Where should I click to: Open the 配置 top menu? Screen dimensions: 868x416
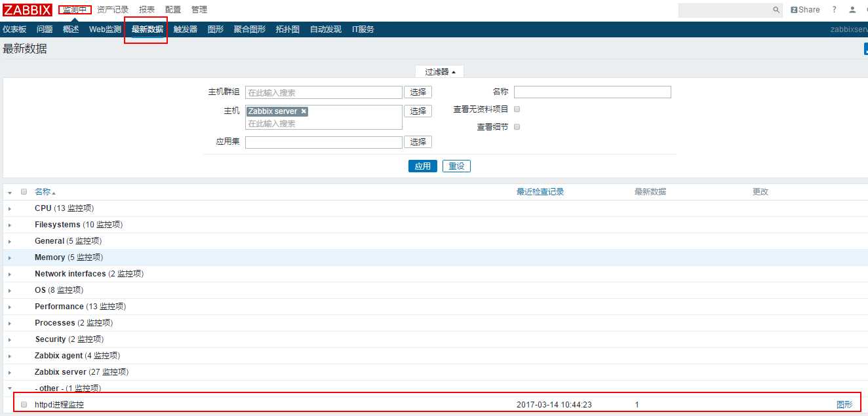[173, 10]
